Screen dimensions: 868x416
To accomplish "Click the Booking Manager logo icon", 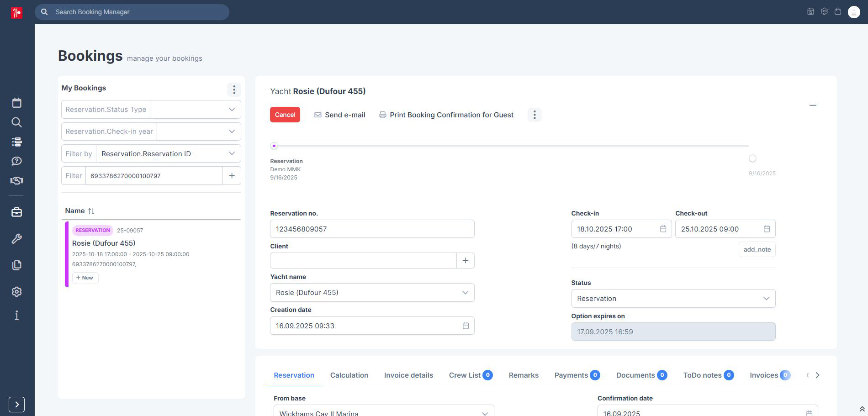I will point(16,13).
